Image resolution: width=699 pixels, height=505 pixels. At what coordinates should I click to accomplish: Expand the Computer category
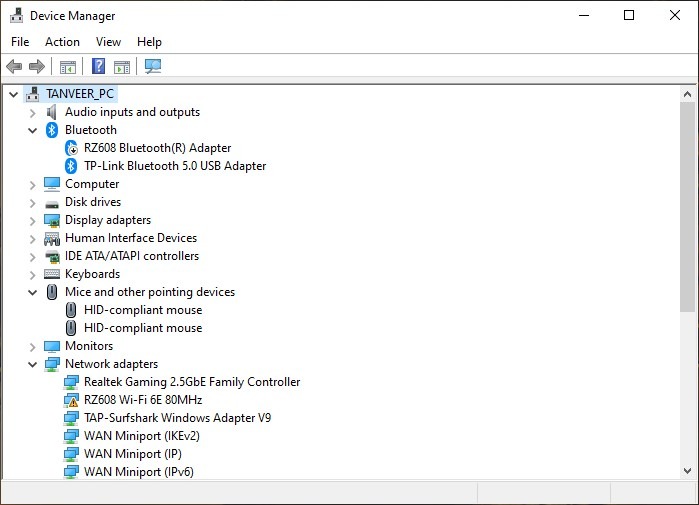tap(33, 185)
